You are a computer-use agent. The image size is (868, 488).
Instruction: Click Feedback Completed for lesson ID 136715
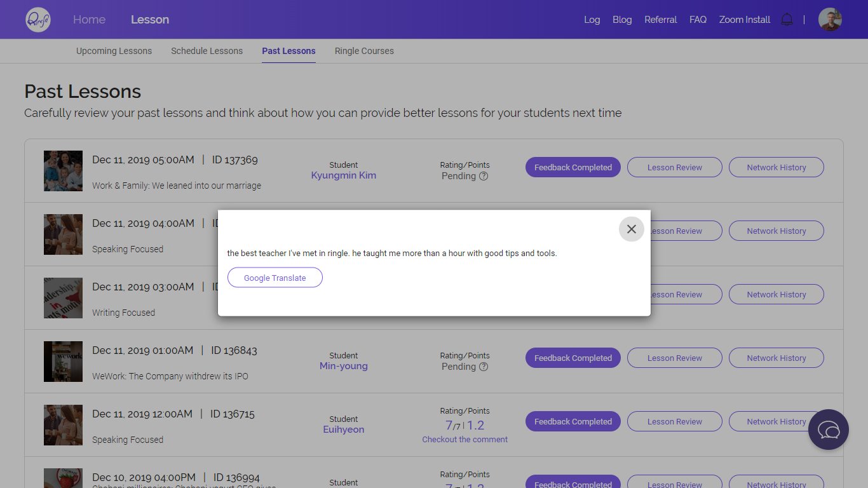(573, 421)
